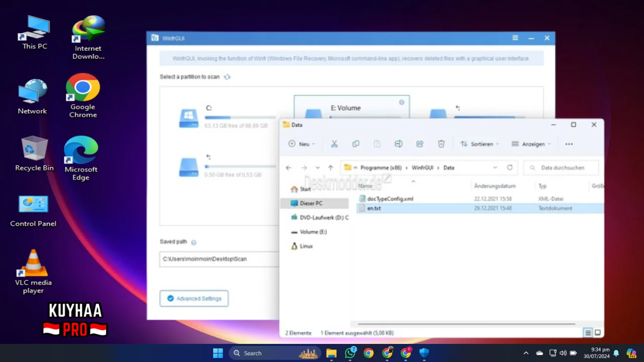Viewport: 644px width, 362px height.
Task: Switch Explorer to large thumbnails view
Action: (598, 332)
